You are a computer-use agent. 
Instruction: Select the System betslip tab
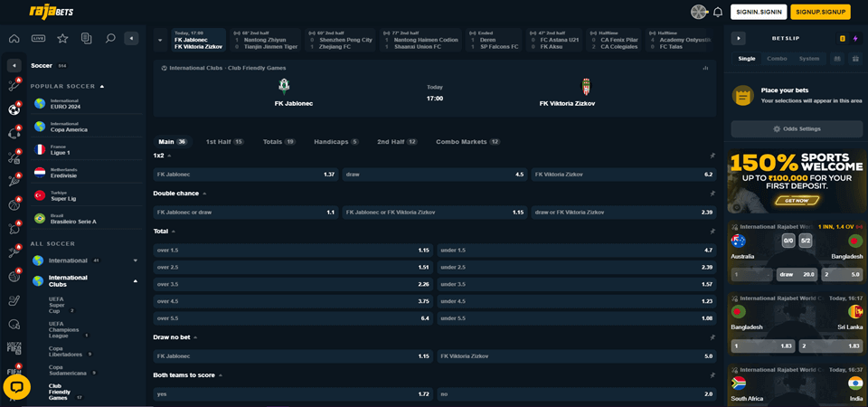tap(808, 59)
